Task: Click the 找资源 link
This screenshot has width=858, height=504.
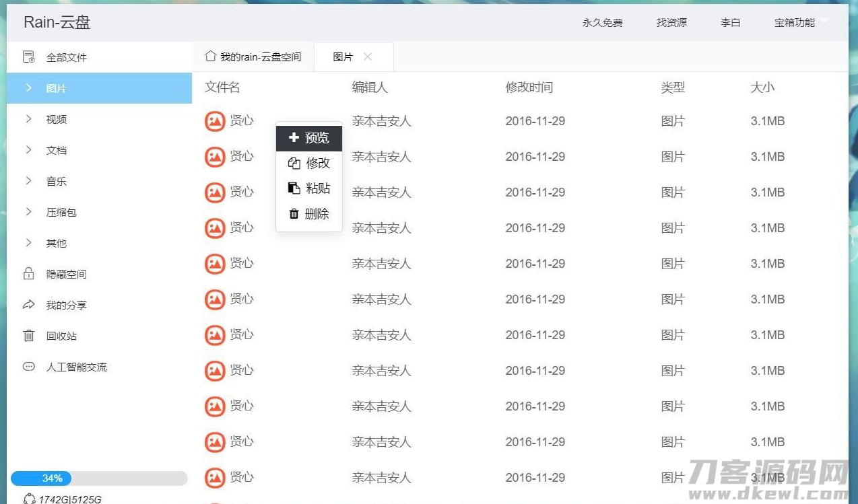Action: click(671, 22)
